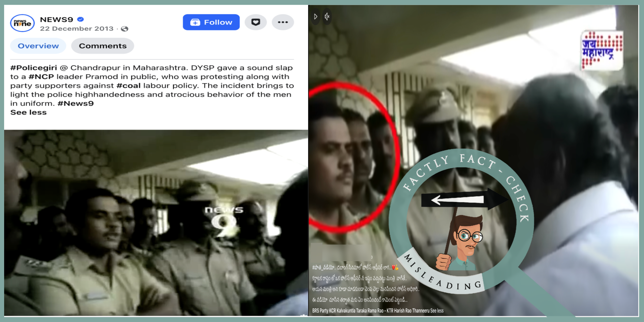Click the News9 police video thumbnail
This screenshot has width=644, height=322.
[x=156, y=222]
